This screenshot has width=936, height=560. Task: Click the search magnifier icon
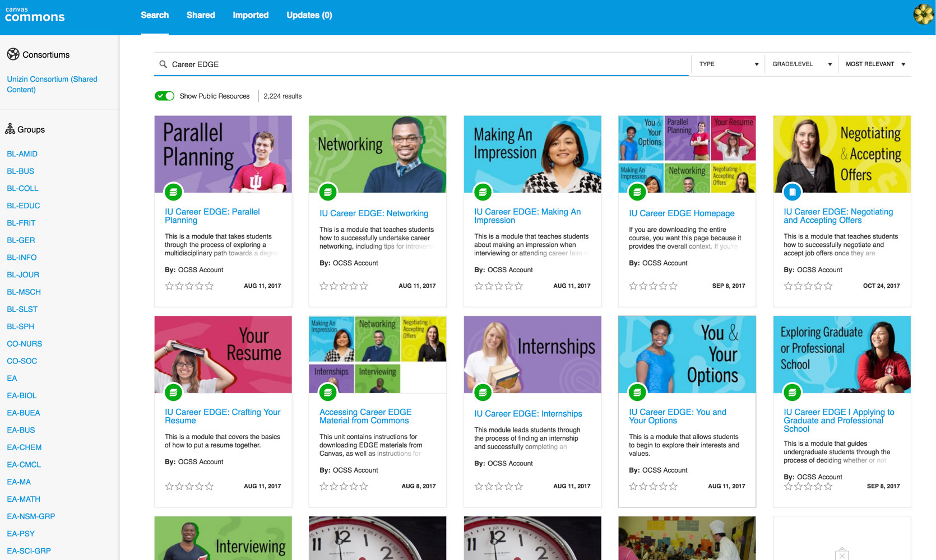coord(163,64)
